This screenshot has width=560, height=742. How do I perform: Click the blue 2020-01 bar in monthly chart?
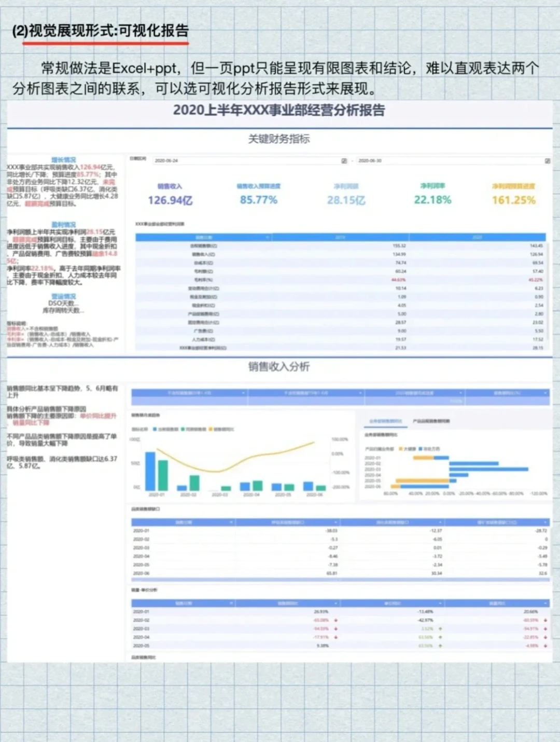[x=150, y=471]
